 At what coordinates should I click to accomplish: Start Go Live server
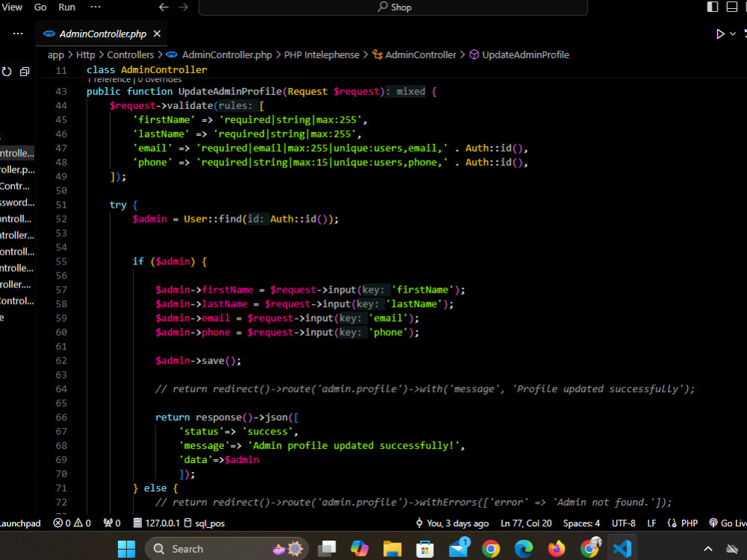(728, 523)
